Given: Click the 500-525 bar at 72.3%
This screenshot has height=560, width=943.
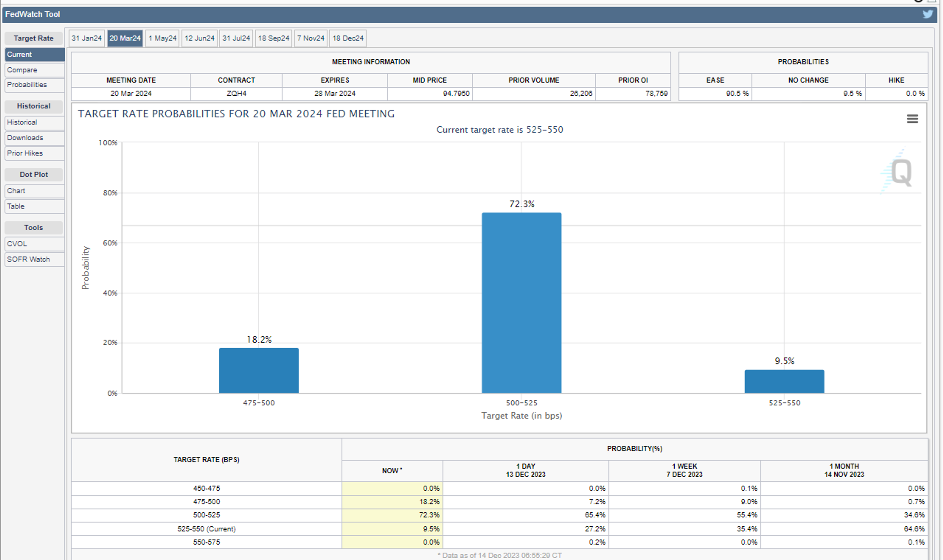Looking at the screenshot, I should tap(521, 303).
